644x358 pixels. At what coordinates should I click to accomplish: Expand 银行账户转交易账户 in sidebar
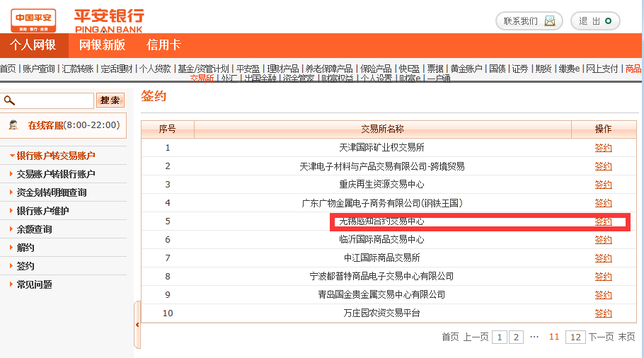pyautogui.click(x=56, y=156)
